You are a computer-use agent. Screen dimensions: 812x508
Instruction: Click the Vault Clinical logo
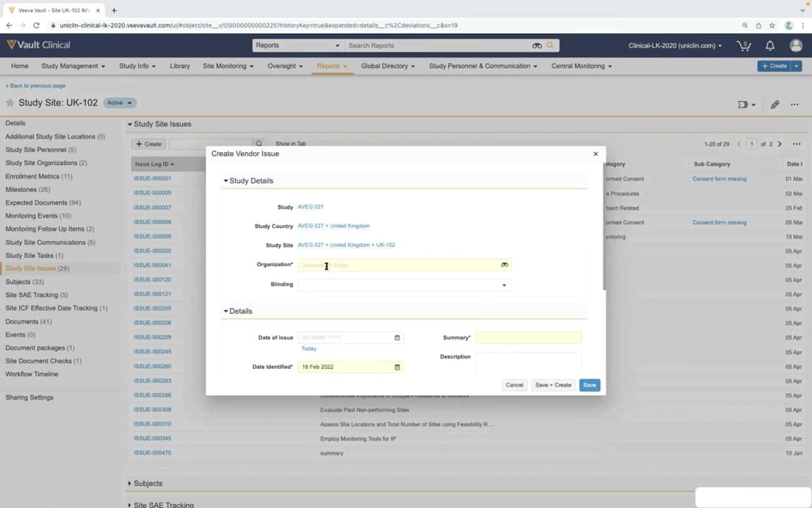coord(38,45)
